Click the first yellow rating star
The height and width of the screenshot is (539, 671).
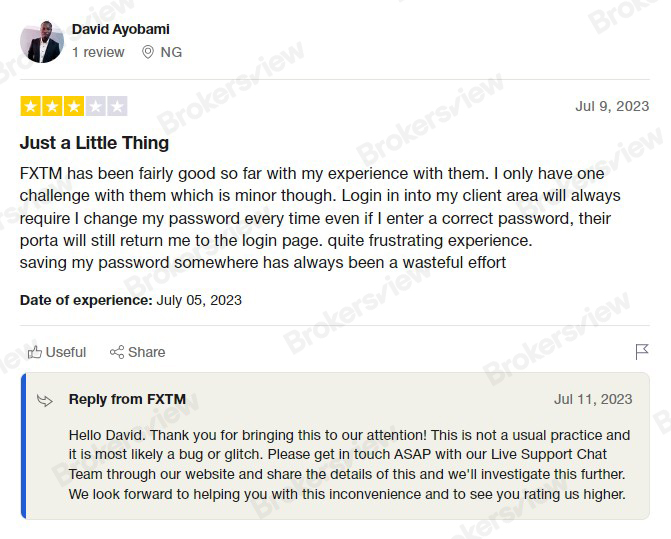[31, 106]
